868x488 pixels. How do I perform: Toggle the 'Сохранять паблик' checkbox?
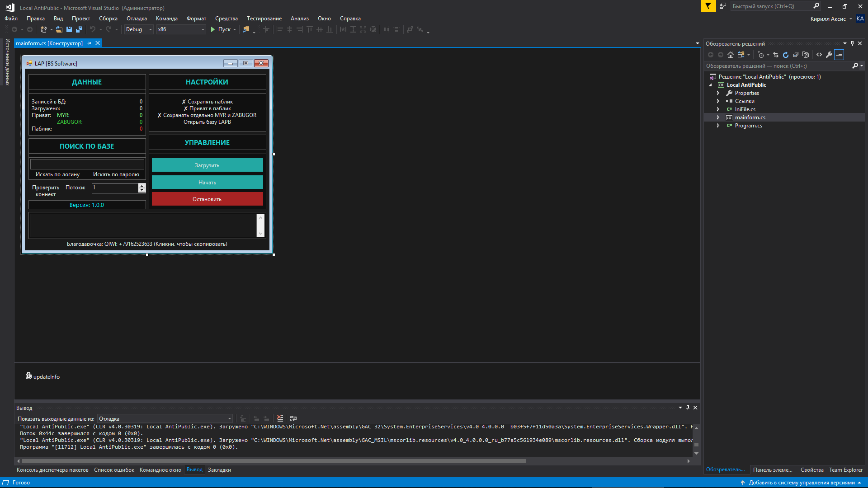coord(207,102)
